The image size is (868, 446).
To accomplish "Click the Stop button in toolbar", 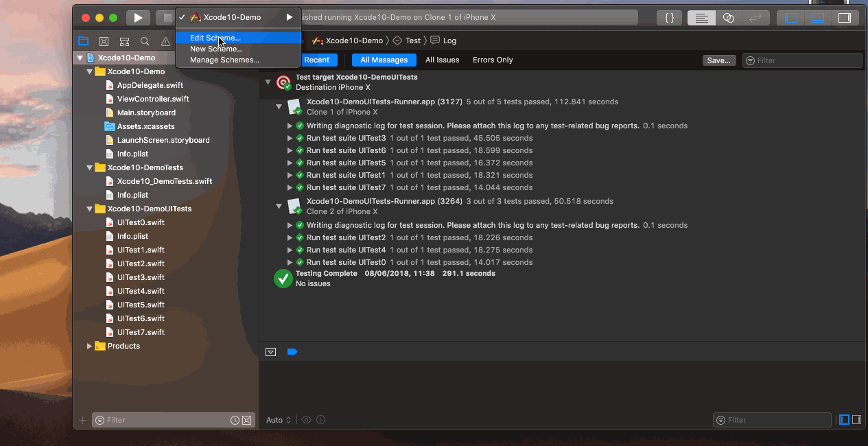I will [x=165, y=18].
